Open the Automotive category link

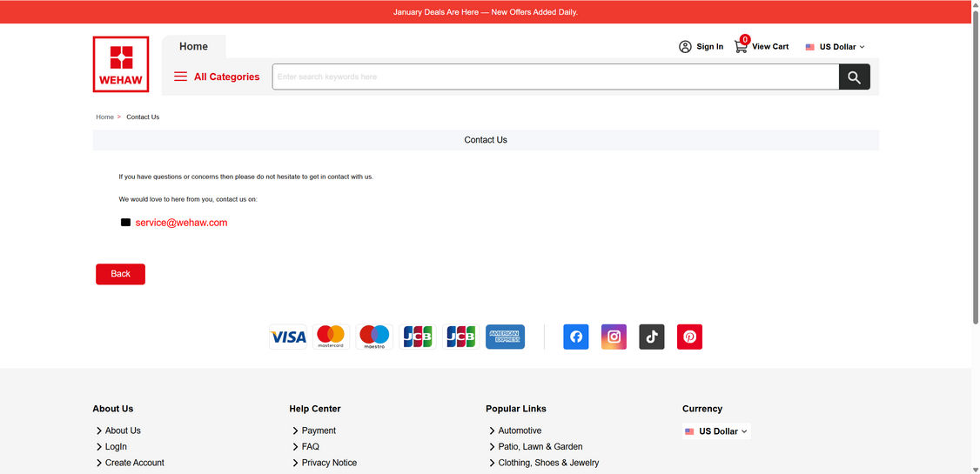point(520,431)
